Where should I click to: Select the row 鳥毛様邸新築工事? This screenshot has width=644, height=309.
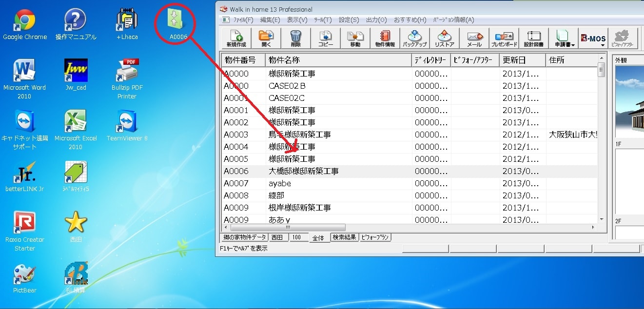410,135
